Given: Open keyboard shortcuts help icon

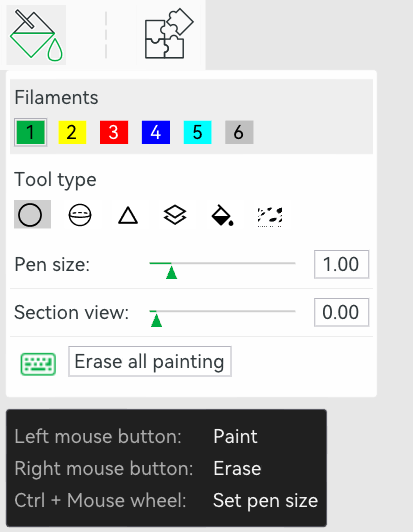Looking at the screenshot, I should [x=38, y=364].
